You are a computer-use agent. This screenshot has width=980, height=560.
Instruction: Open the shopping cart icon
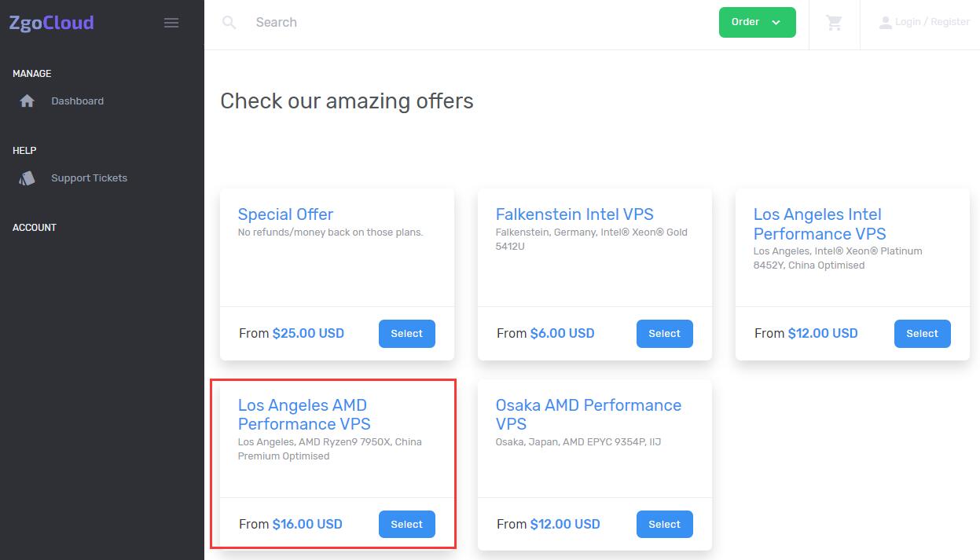coord(835,23)
